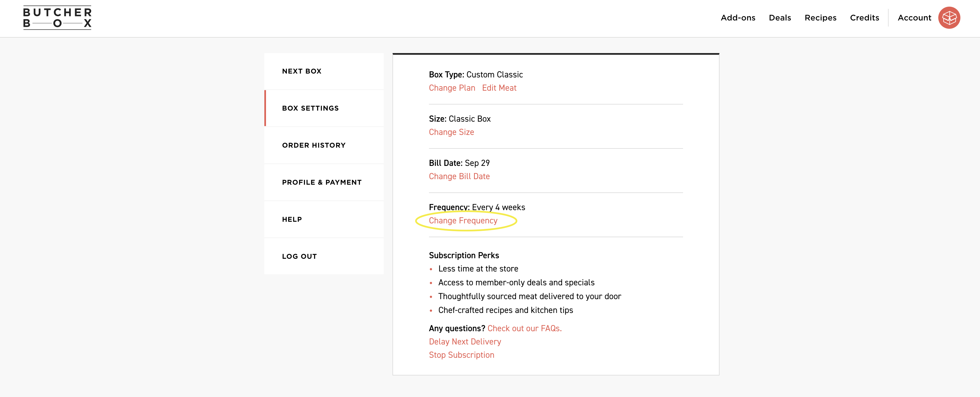Click the ButcherBox logo

pos(57,18)
